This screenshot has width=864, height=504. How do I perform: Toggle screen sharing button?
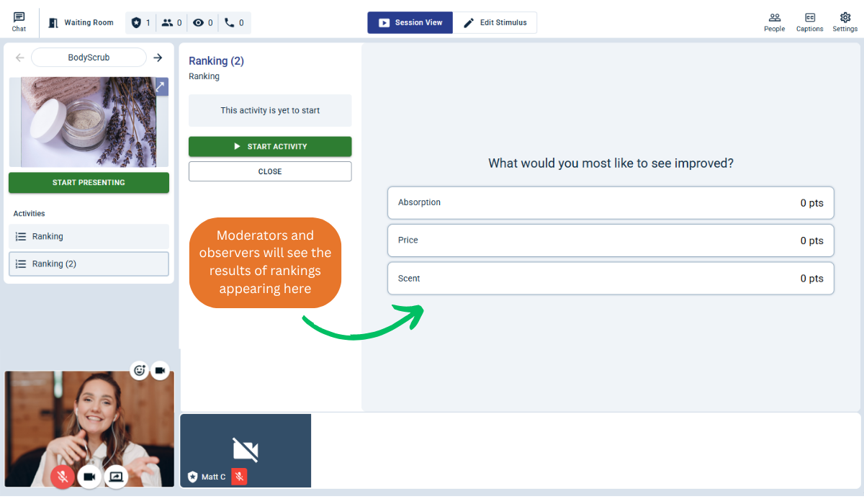[x=116, y=476]
